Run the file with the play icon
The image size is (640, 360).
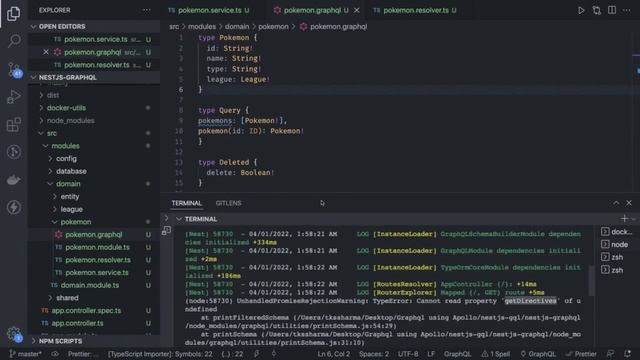coord(581,10)
